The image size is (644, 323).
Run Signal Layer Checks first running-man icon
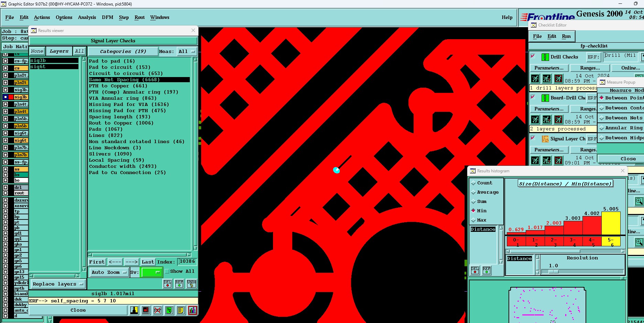pyautogui.click(x=535, y=160)
